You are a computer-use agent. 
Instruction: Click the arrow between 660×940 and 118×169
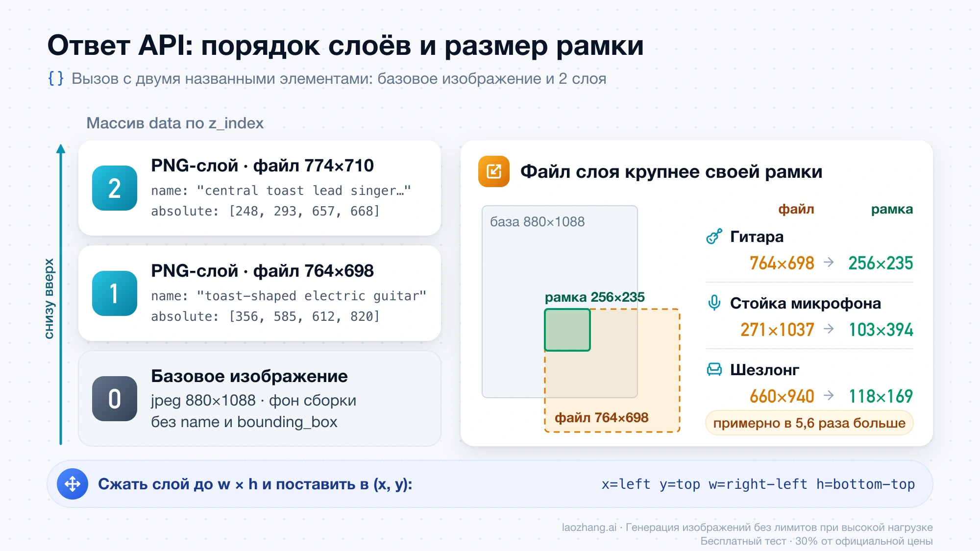pyautogui.click(x=829, y=396)
